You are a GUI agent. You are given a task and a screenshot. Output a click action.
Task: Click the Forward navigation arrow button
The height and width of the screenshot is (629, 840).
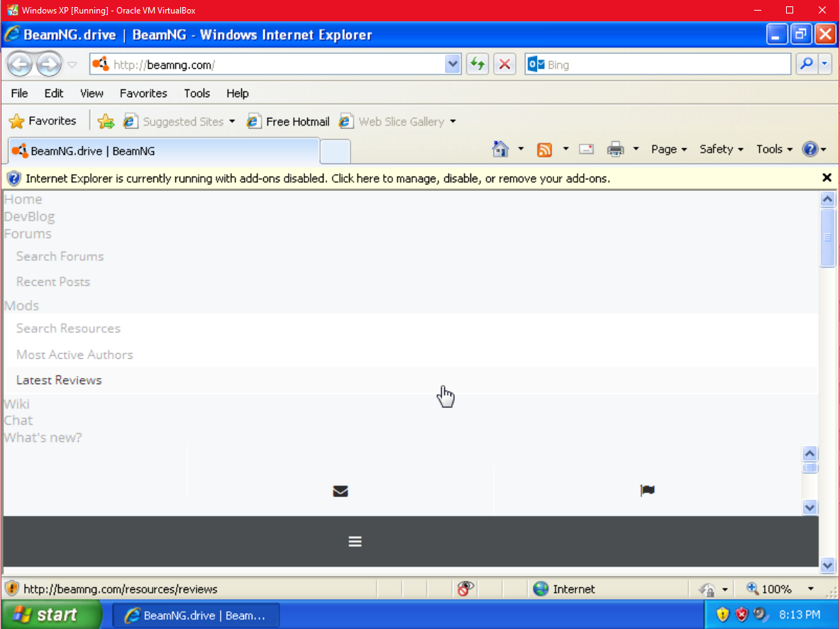(x=49, y=65)
